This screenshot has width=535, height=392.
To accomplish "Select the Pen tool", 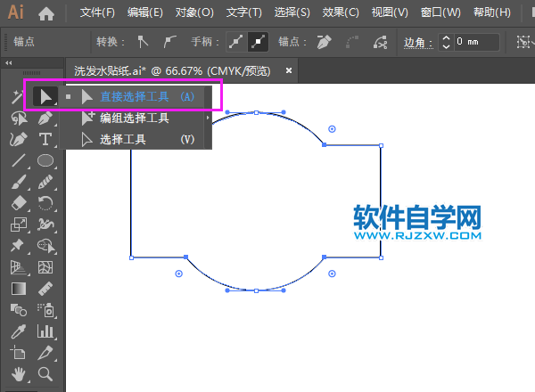I will (45, 118).
